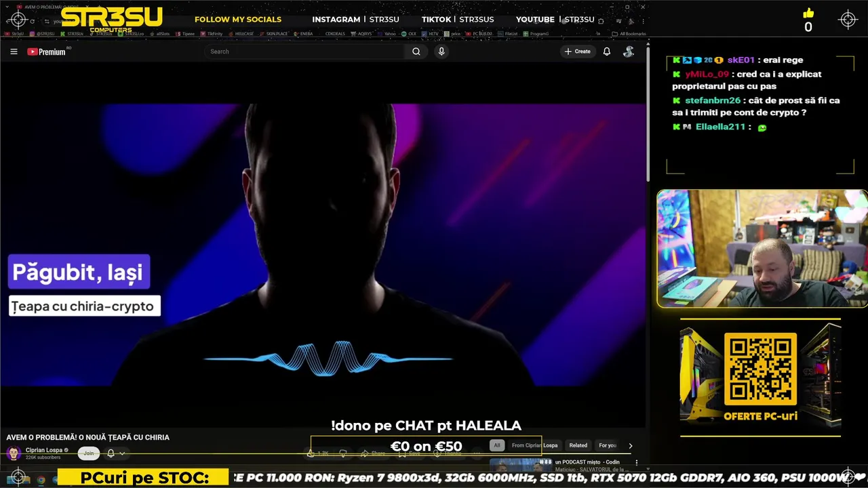
Task: Click chat username skE01
Action: (741, 60)
